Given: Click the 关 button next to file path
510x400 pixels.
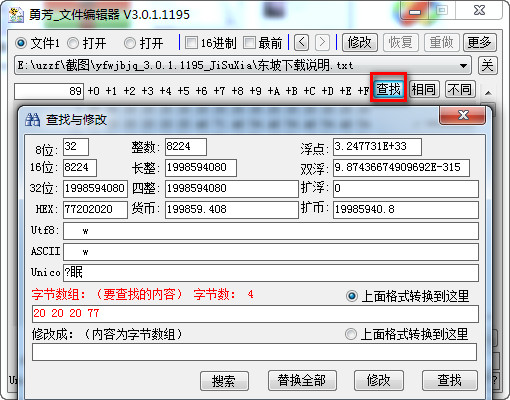Looking at the screenshot, I should click(x=487, y=65).
